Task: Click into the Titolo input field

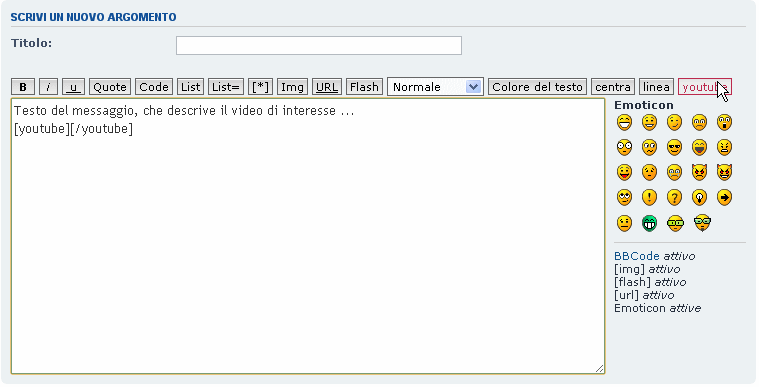Action: click(319, 46)
